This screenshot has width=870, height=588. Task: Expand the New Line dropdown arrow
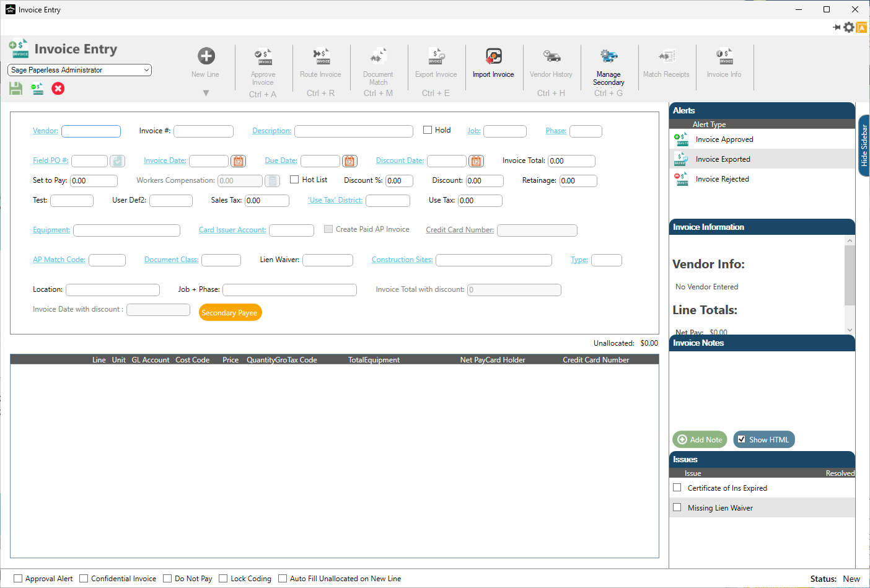tap(206, 93)
